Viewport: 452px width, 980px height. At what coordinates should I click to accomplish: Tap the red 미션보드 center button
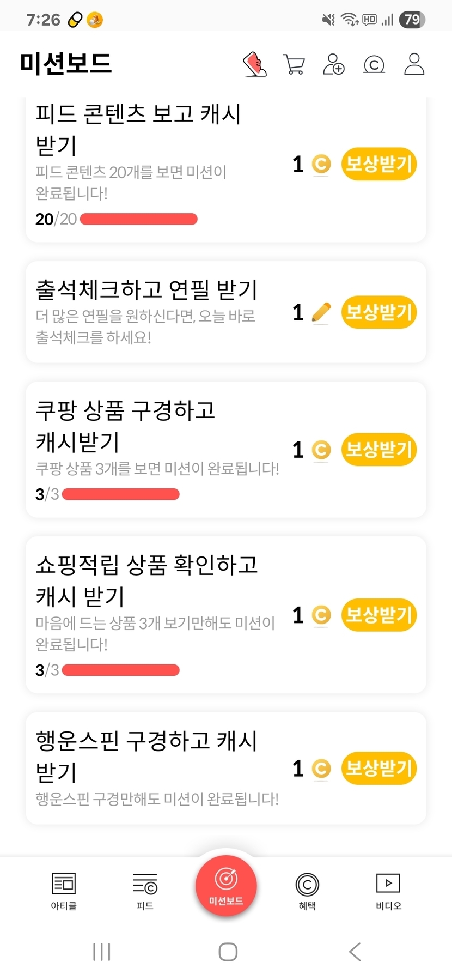pos(226,886)
